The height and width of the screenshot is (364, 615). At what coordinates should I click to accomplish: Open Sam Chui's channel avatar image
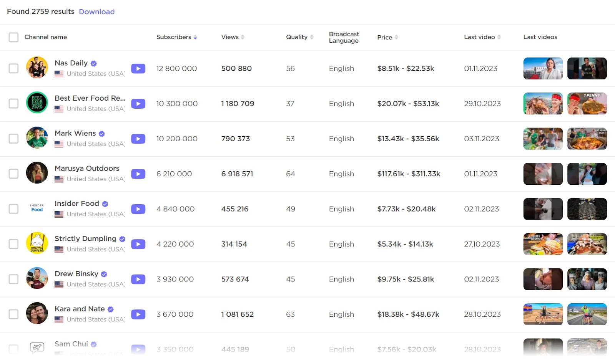(x=37, y=346)
